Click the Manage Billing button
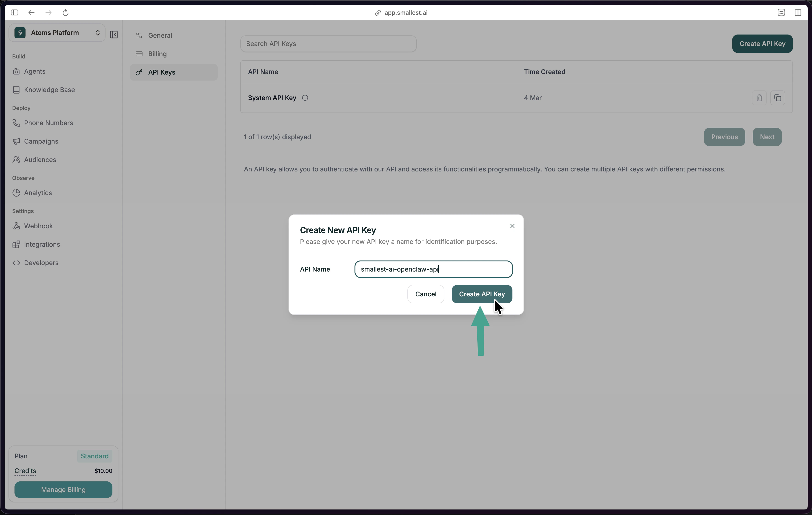The image size is (812, 515). click(x=63, y=490)
